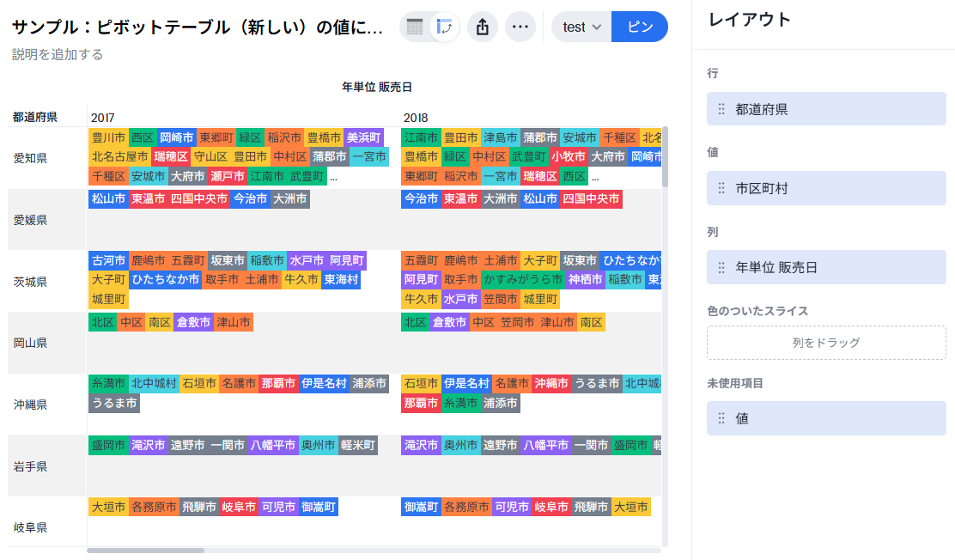Click the 都道府県 row header label
Image resolution: width=955 pixels, height=560 pixels.
tap(35, 118)
